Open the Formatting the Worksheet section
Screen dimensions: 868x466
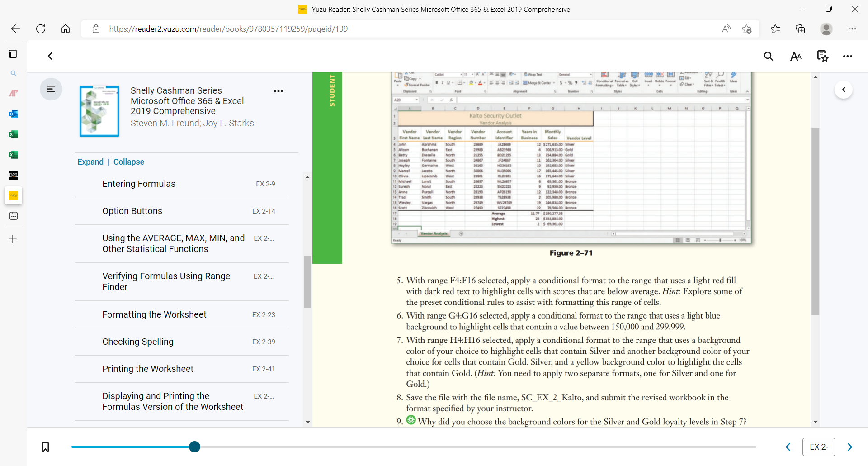tap(182, 314)
